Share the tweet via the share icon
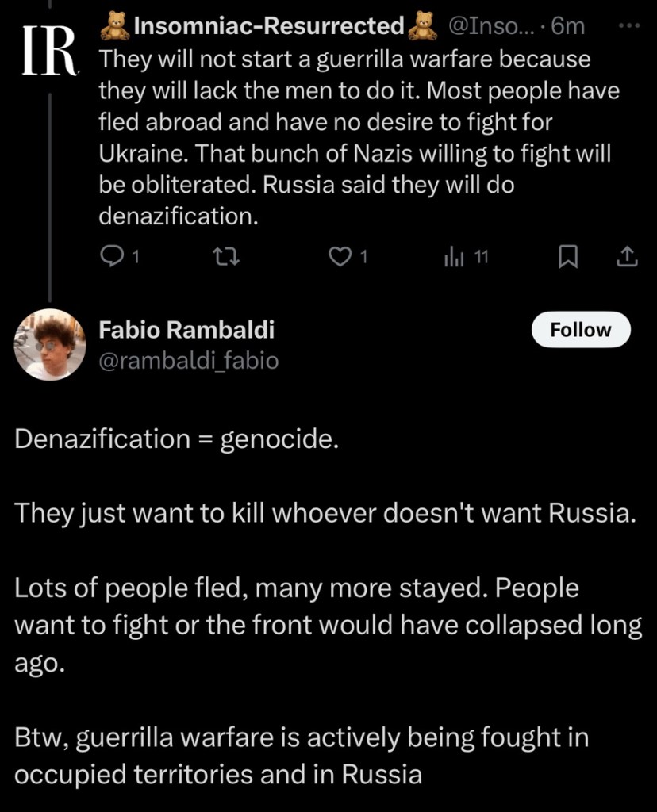Viewport: 657px width, 812px height. 627,255
